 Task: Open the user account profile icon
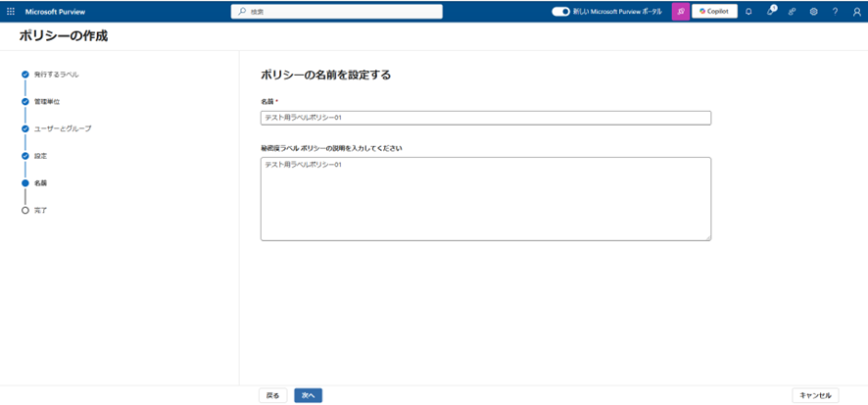[856, 12]
